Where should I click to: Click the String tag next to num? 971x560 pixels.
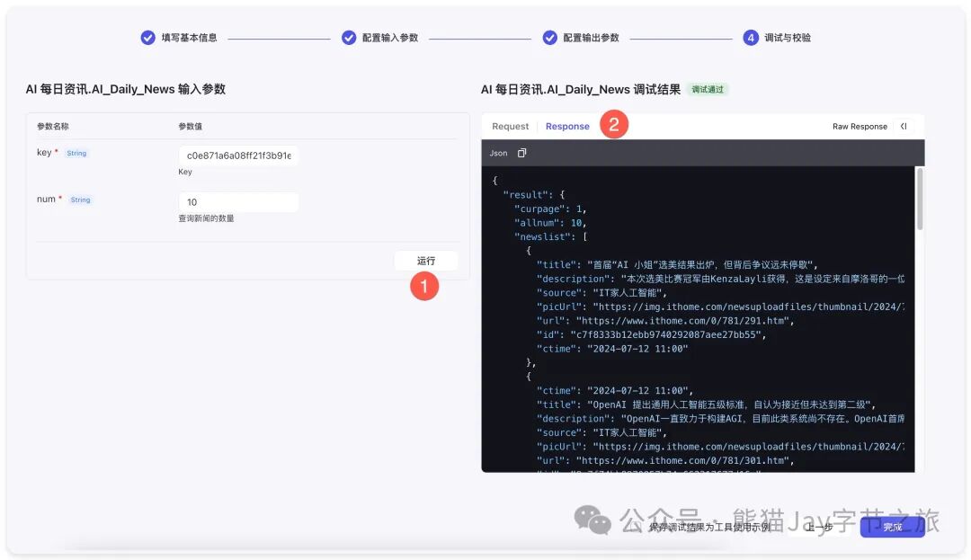pyautogui.click(x=81, y=200)
